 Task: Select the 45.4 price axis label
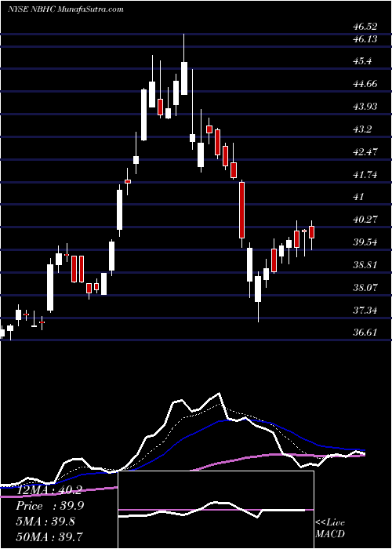362,62
